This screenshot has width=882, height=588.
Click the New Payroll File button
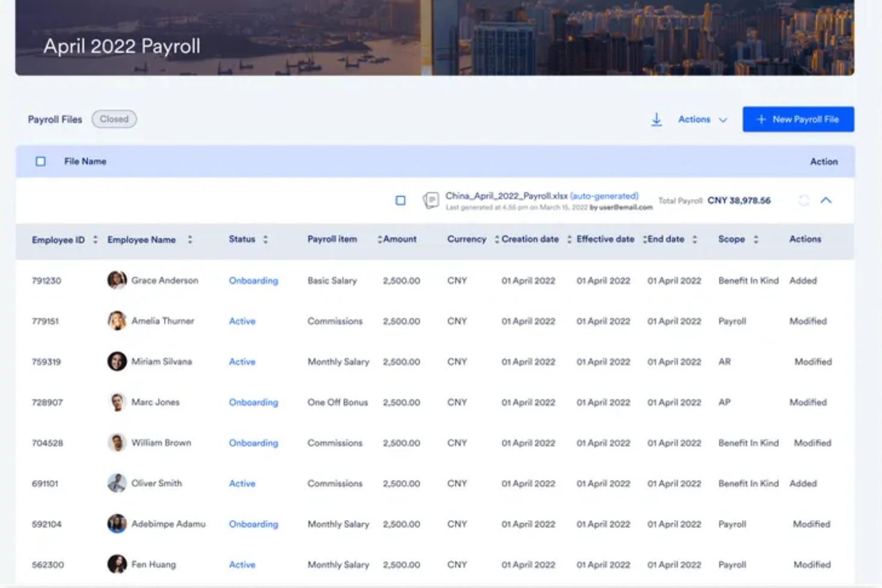coord(798,119)
